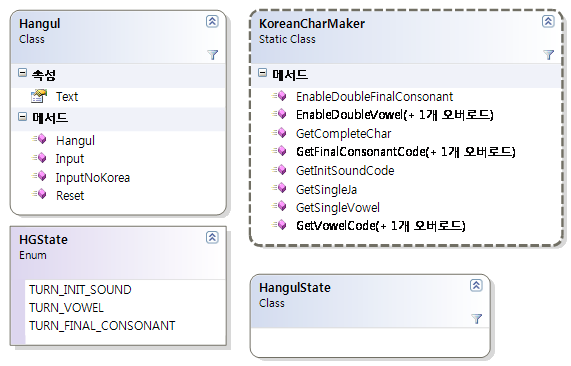
Task: Click the Static Class subtitle label
Action: pyautogui.click(x=287, y=39)
